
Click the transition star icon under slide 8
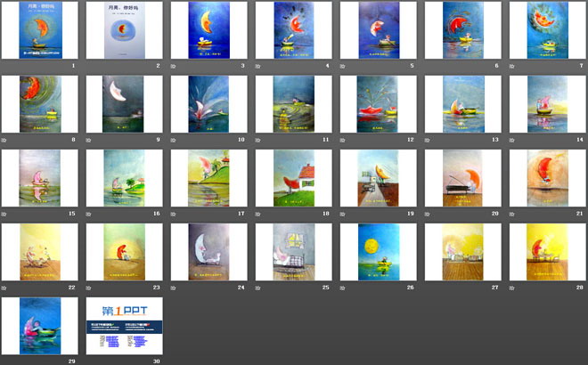click(4, 140)
